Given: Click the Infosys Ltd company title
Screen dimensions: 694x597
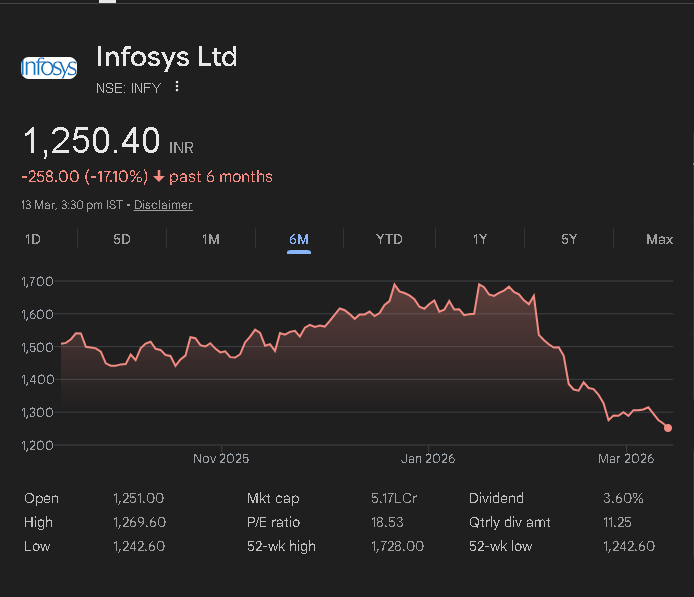Looking at the screenshot, I should (166, 57).
